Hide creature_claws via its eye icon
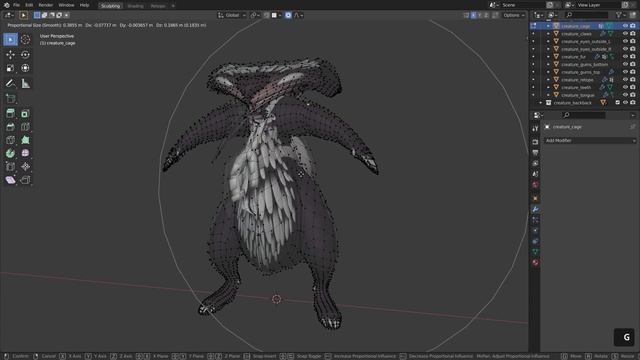Viewport: 640px width, 360px height. pyautogui.click(x=625, y=33)
